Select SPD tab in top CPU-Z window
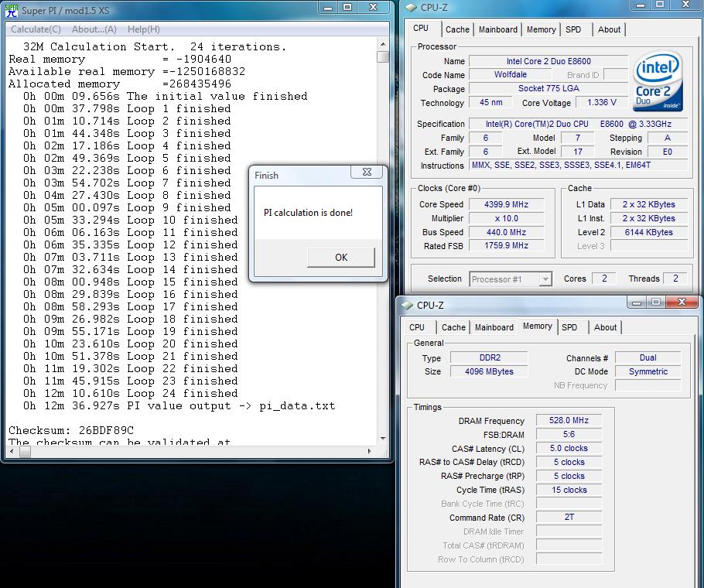 tap(573, 29)
